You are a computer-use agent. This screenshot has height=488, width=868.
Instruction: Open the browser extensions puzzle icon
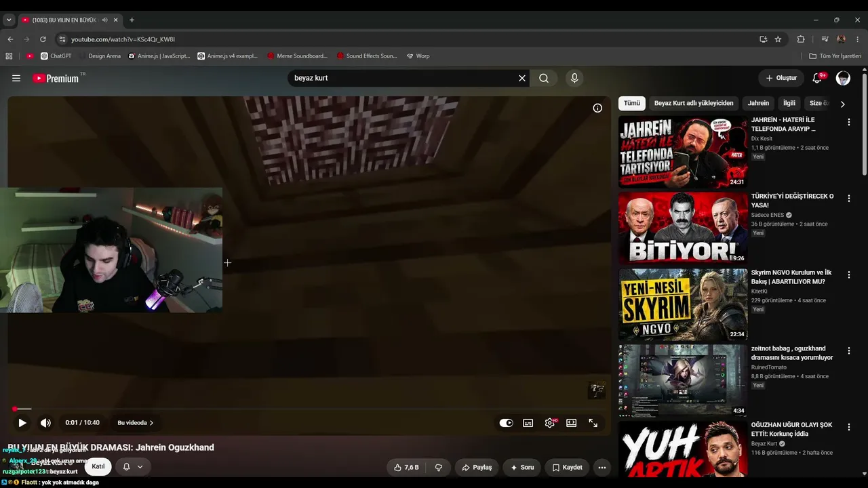pos(801,39)
